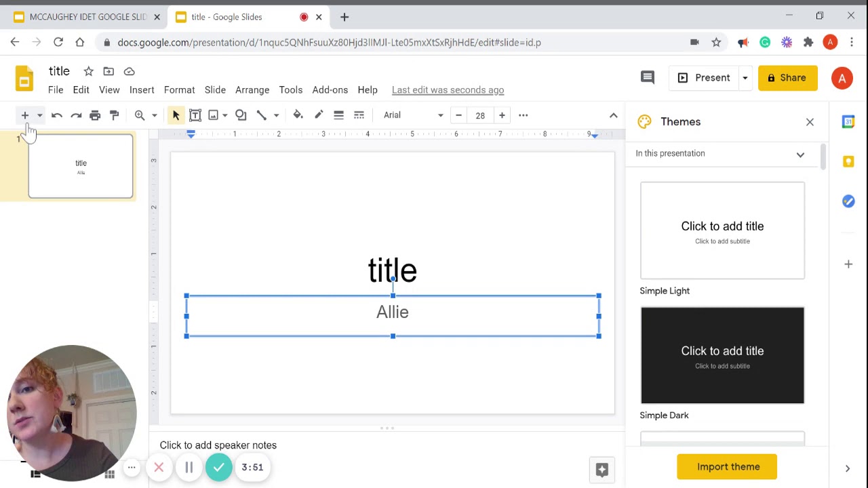Expand the In this presentation dropdown
The height and width of the screenshot is (488, 868).
720,153
